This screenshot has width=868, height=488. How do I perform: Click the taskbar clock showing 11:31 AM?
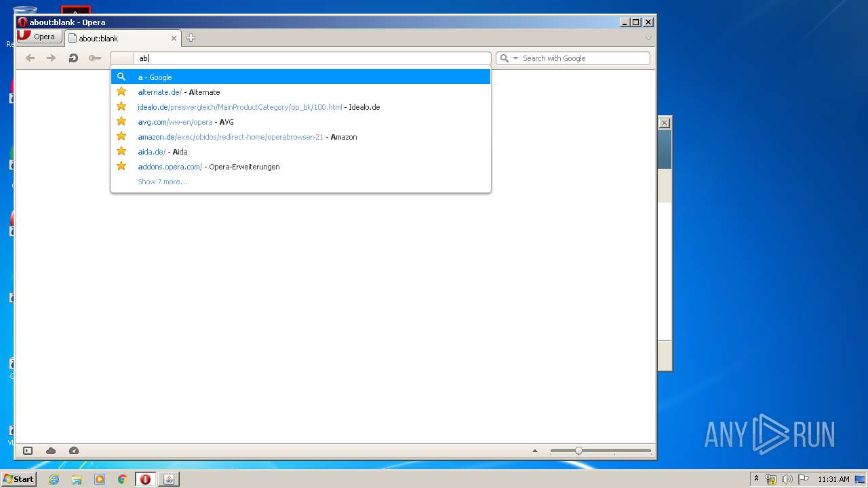833,479
